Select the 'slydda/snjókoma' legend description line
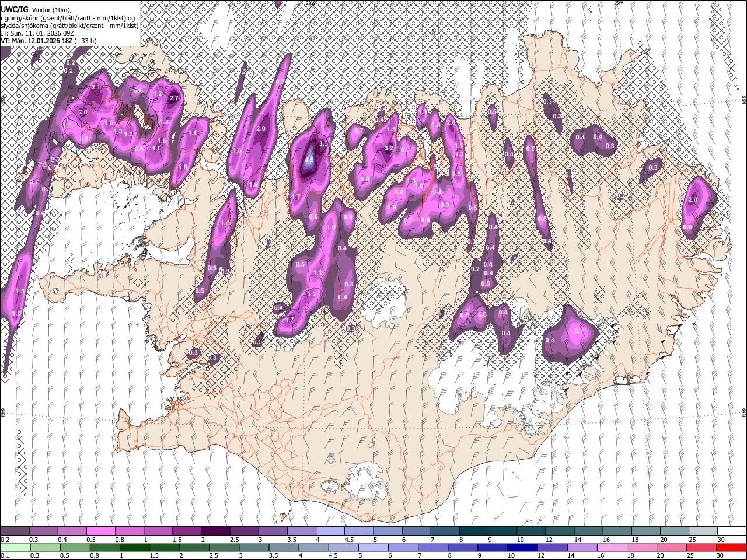 click(x=69, y=26)
